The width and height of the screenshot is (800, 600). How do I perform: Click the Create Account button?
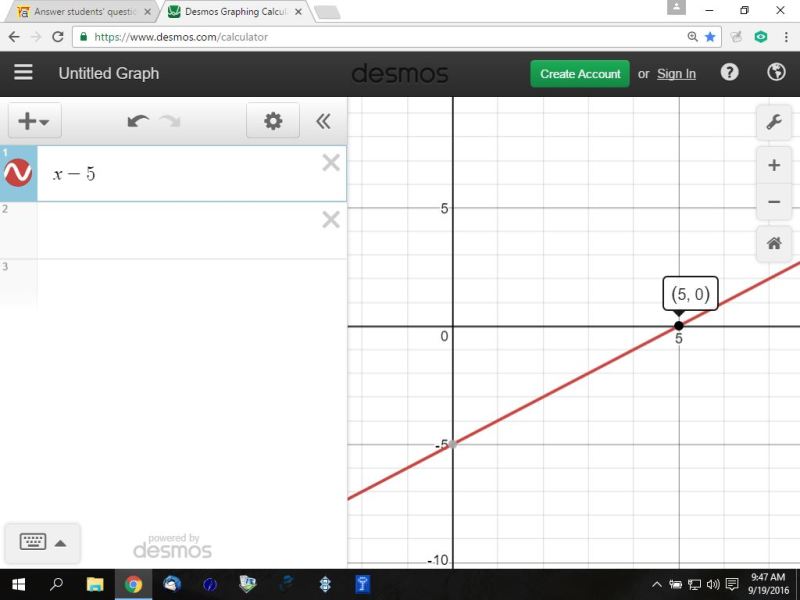(580, 74)
